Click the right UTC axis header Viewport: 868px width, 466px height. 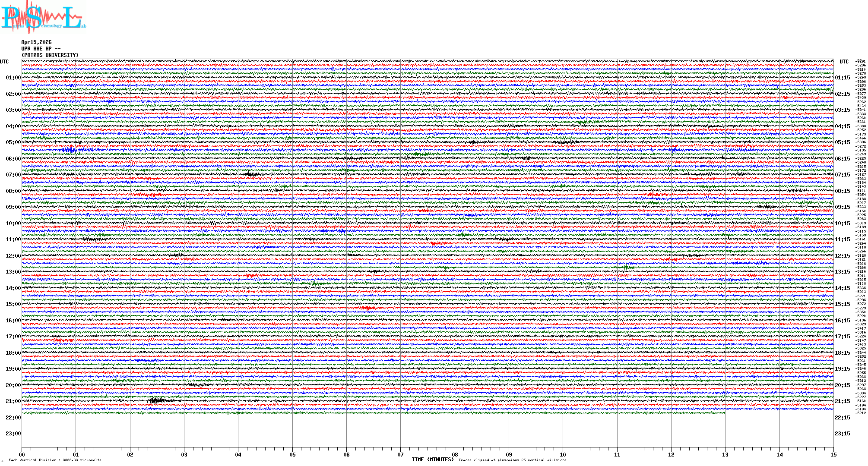pos(844,62)
